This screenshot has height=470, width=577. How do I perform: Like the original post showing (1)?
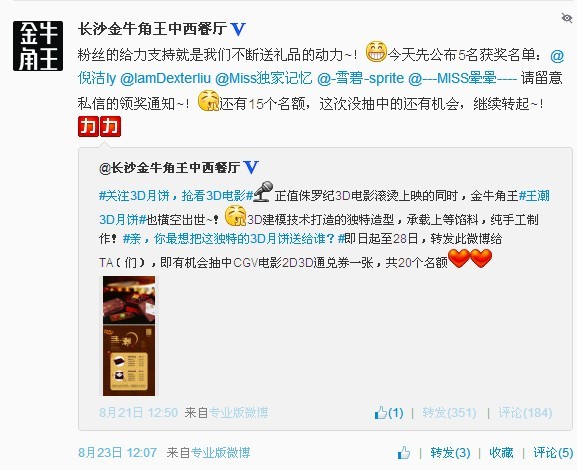pyautogui.click(x=389, y=413)
